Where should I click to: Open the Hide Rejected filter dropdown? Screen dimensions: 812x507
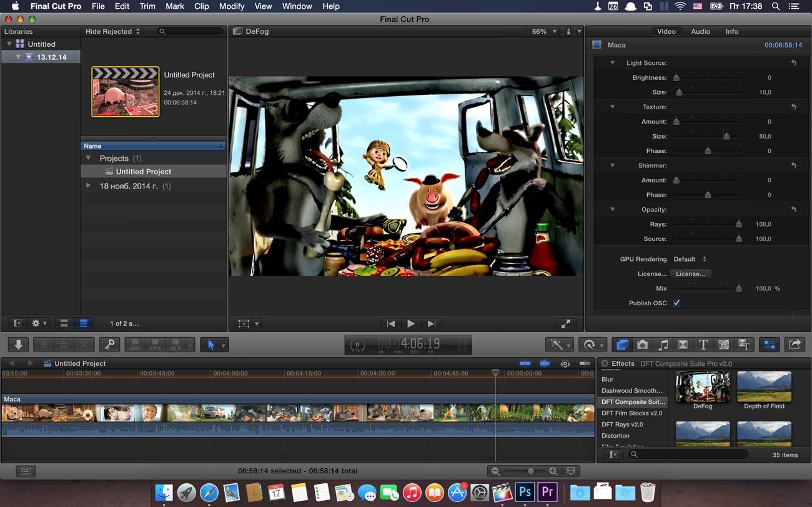[x=112, y=31]
